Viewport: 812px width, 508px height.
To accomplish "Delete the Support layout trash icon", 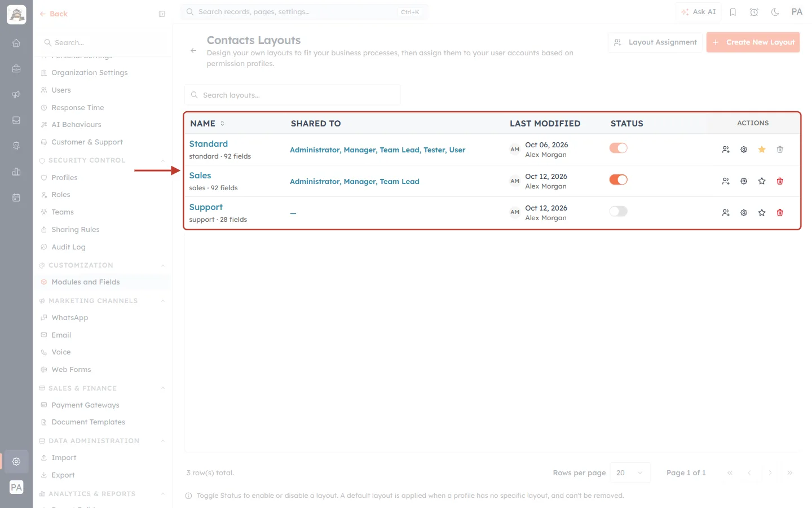I will (780, 213).
